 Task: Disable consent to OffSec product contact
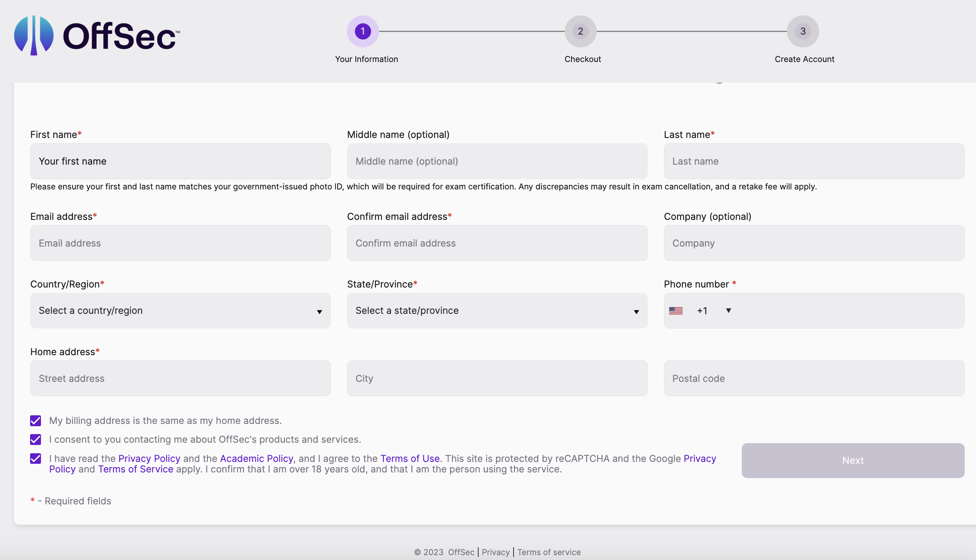pos(35,439)
